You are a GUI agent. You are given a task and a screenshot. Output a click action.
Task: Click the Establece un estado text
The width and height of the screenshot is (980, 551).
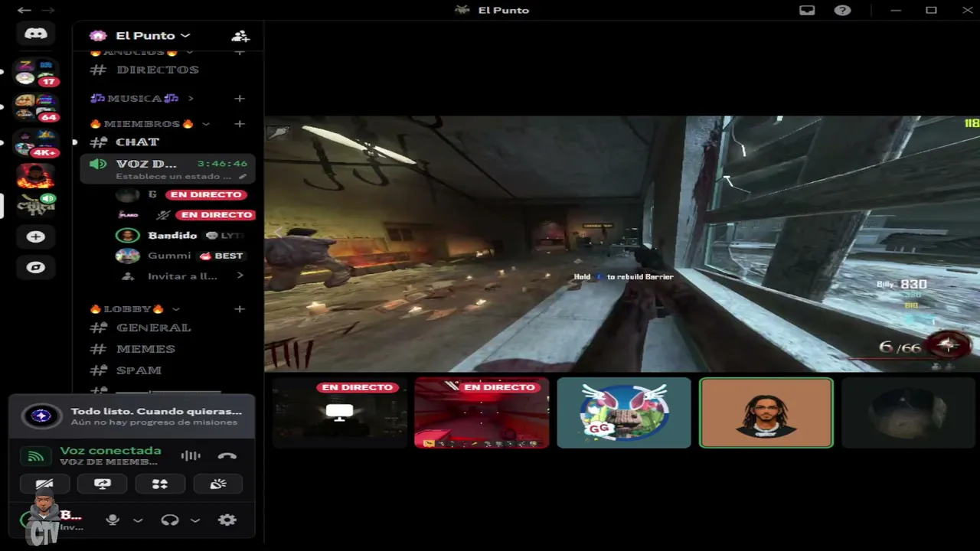(173, 177)
